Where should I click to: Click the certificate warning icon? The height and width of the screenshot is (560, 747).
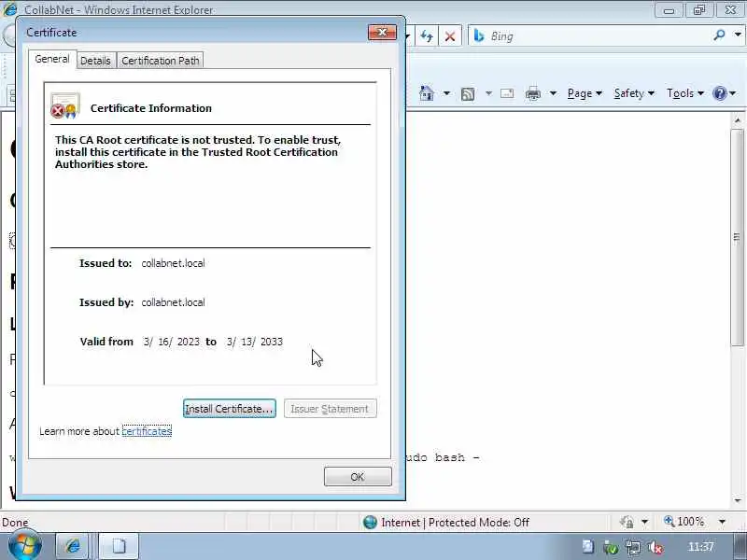click(65, 105)
